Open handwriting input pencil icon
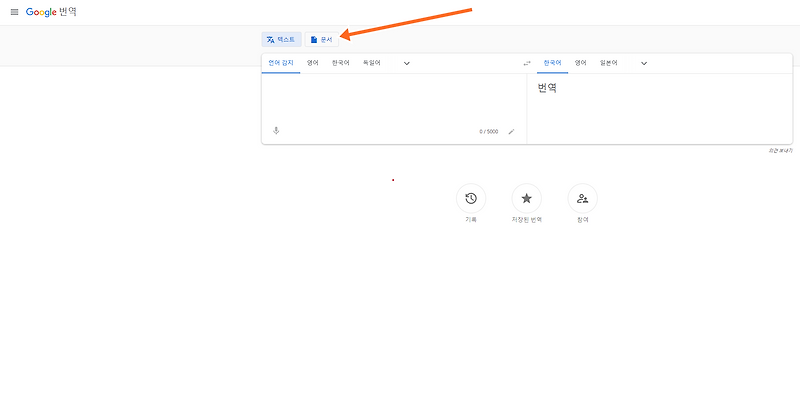The height and width of the screenshot is (405, 800). [511, 132]
